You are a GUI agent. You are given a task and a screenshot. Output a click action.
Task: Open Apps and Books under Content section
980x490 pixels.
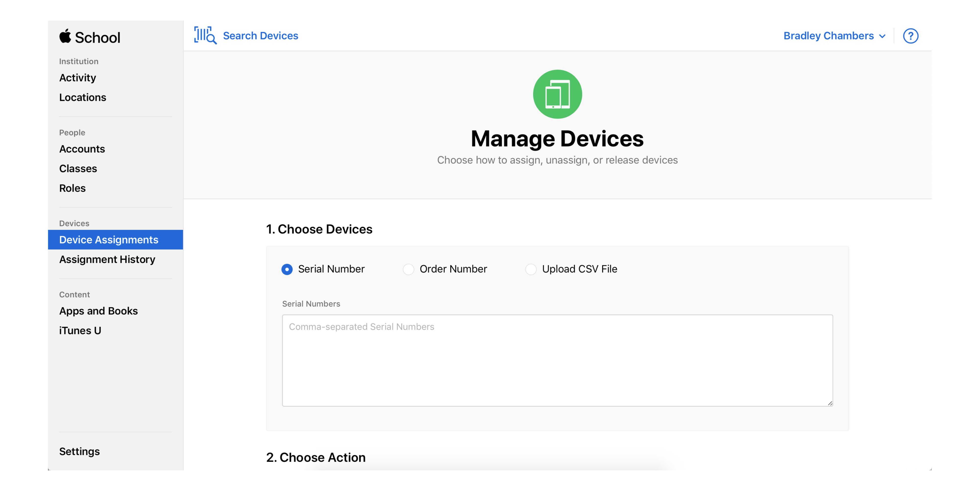pyautogui.click(x=98, y=311)
